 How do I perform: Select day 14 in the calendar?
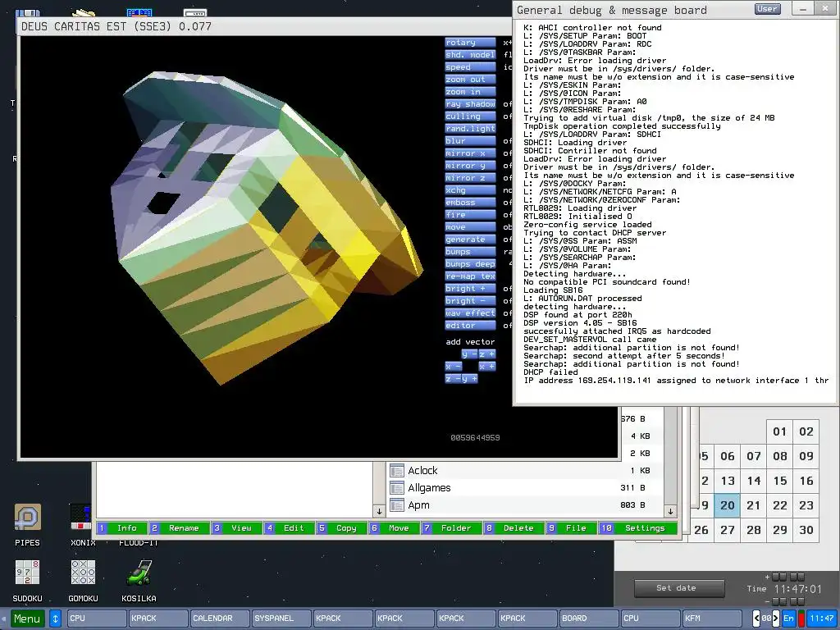pos(754,481)
